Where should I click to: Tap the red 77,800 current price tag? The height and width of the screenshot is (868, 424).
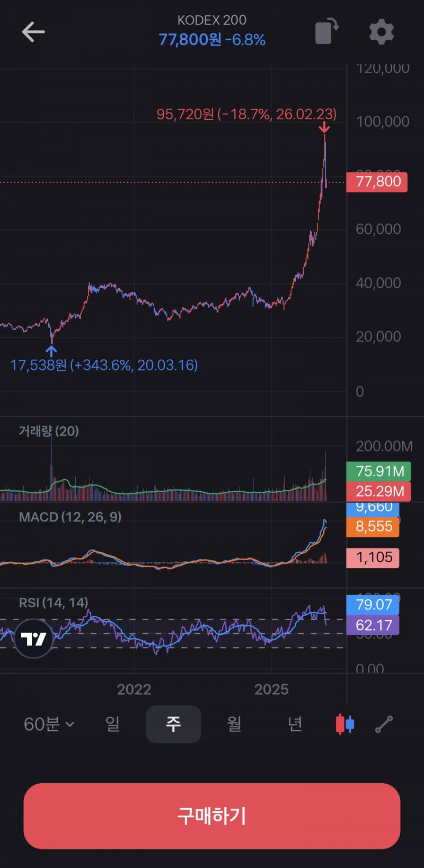click(x=377, y=182)
